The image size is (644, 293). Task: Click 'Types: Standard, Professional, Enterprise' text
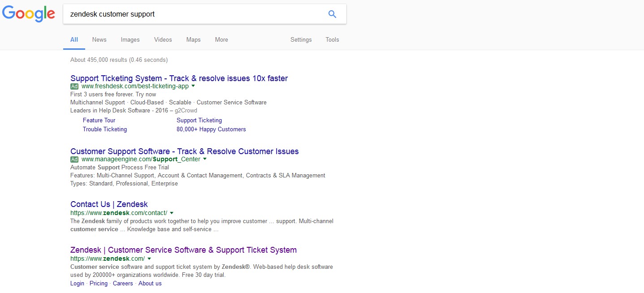pos(124,183)
